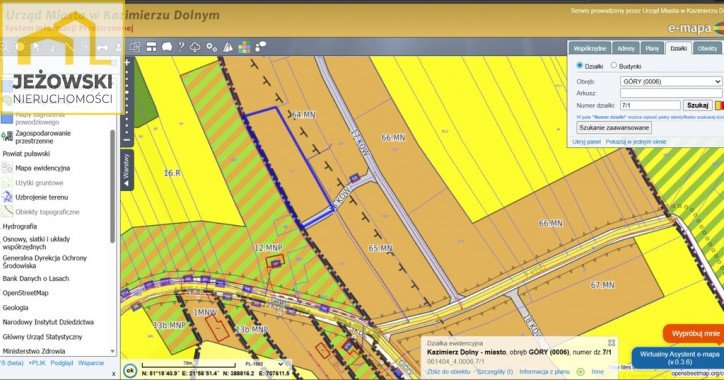This screenshot has width=724, height=380.
Task: Expand the Warstwy side panel
Action: 127,170
